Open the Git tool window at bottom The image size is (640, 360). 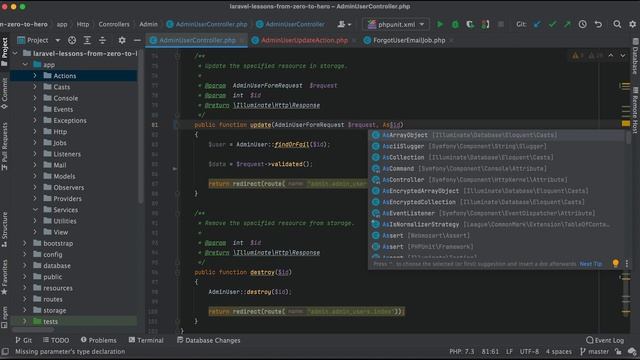23,340
